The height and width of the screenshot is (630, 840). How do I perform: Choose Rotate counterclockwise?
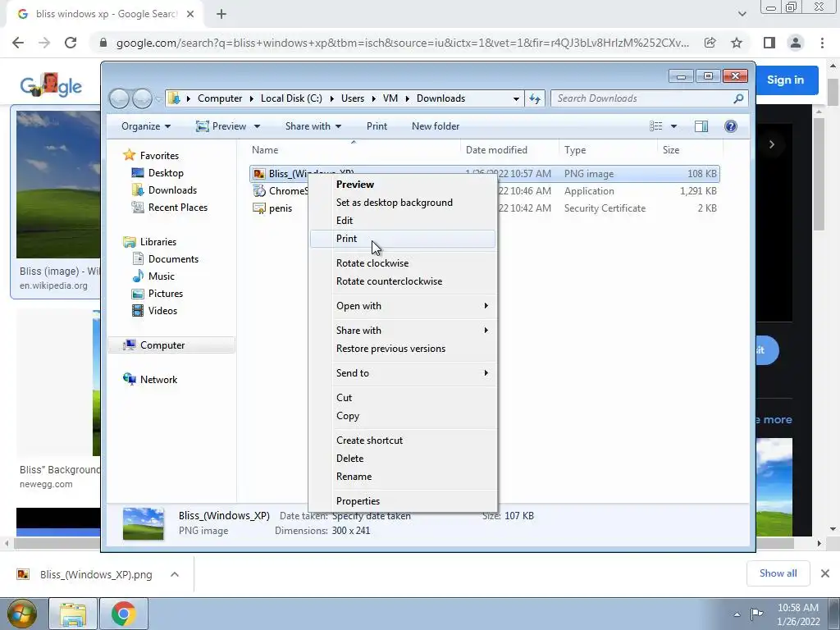click(x=403, y=282)
